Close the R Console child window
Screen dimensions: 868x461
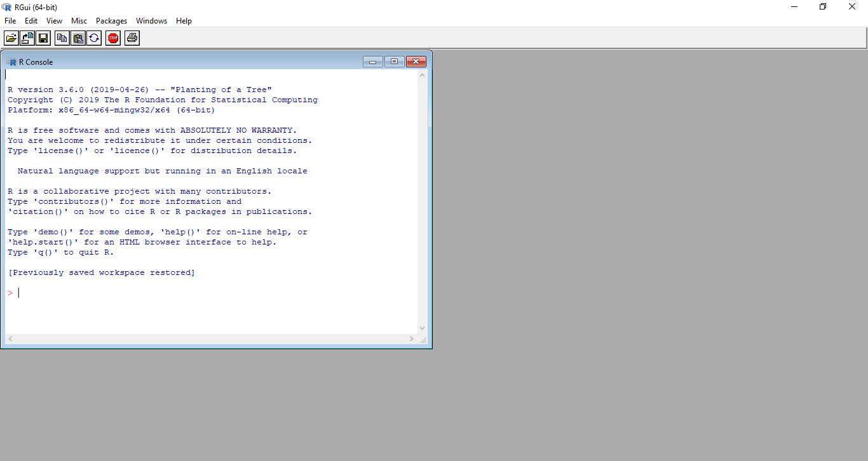point(416,62)
